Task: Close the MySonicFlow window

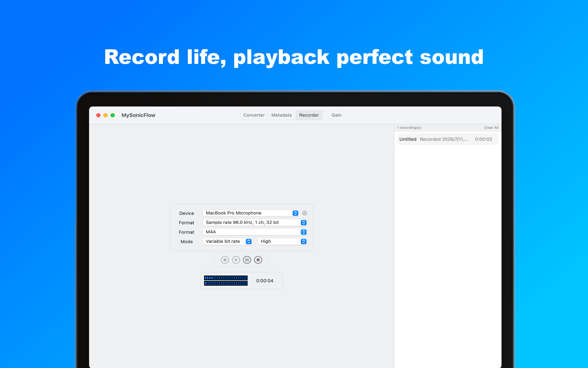Action: [98, 115]
